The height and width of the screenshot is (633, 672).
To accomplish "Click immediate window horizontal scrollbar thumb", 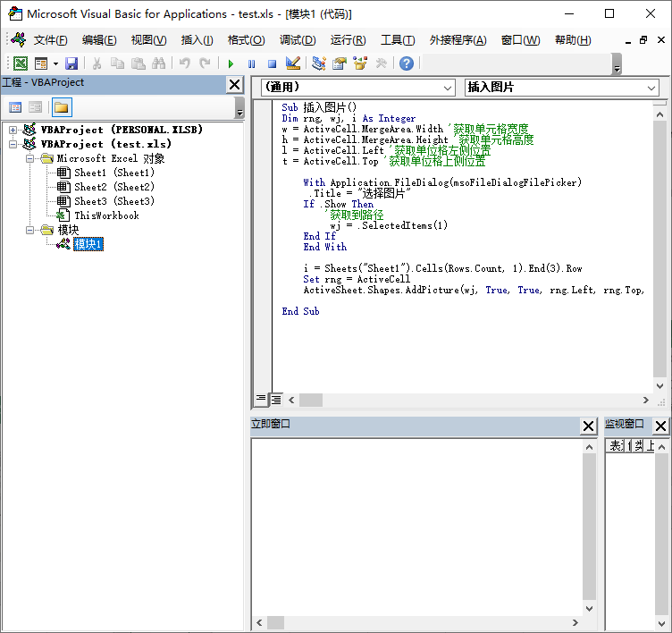I will tap(275, 622).
